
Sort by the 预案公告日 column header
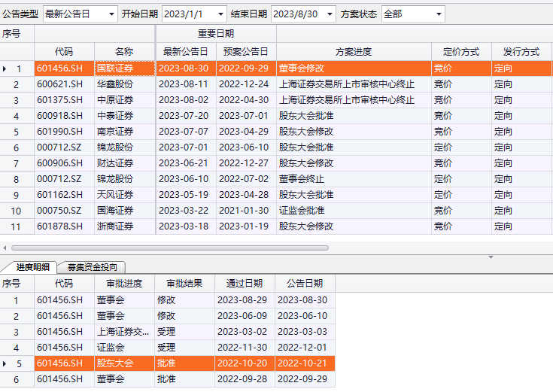246,52
